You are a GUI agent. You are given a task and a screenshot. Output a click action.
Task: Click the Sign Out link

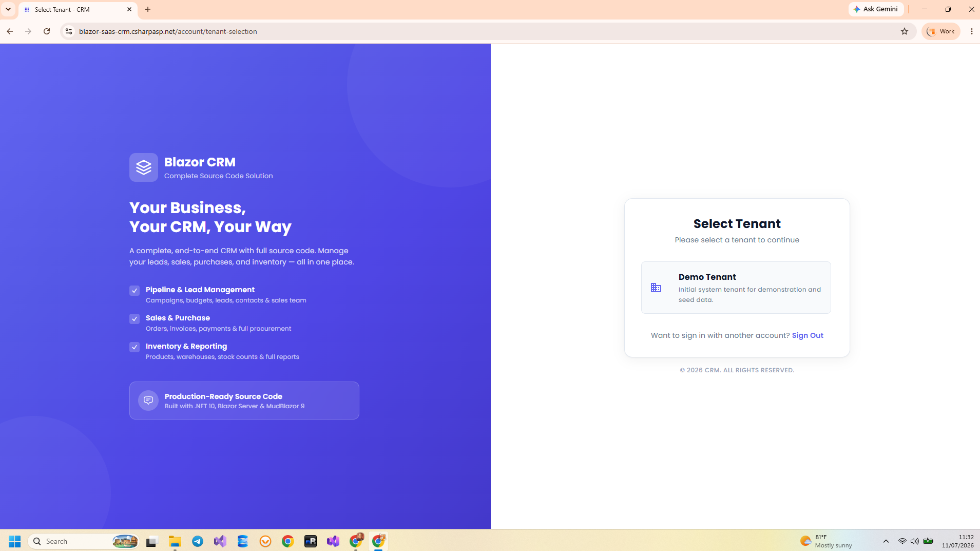tap(808, 335)
